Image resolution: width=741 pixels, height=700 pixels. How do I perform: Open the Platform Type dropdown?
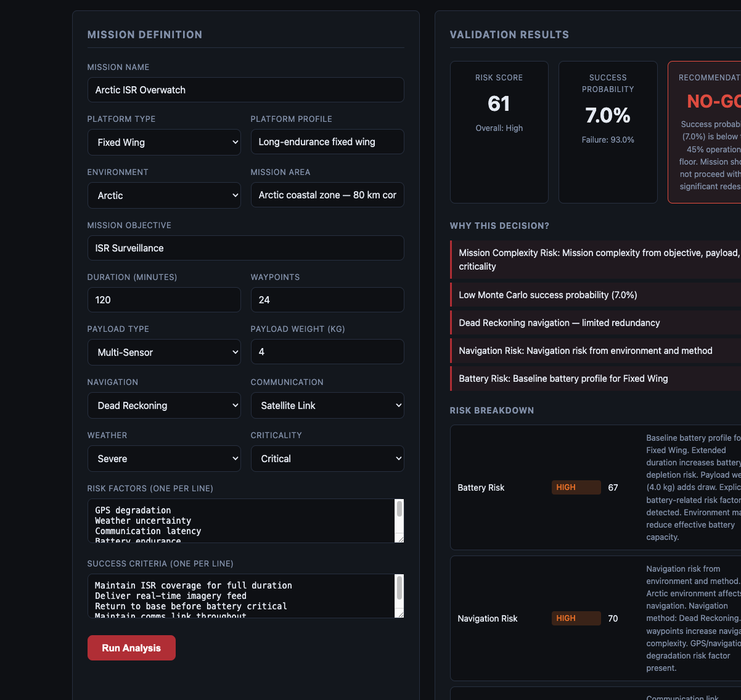tap(164, 142)
